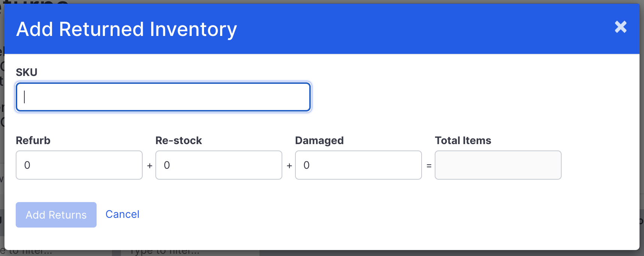
Task: Click the equals sign before Total Items
Action: [x=428, y=165]
